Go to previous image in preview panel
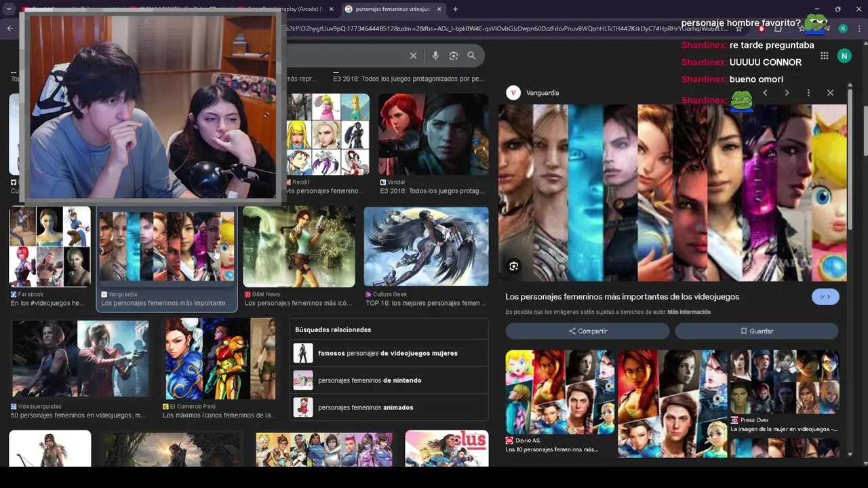868x488 pixels. coord(765,93)
